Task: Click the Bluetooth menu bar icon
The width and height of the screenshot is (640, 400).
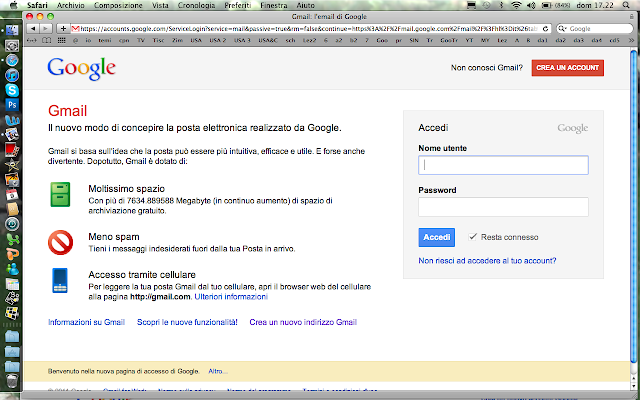Action: point(502,5)
